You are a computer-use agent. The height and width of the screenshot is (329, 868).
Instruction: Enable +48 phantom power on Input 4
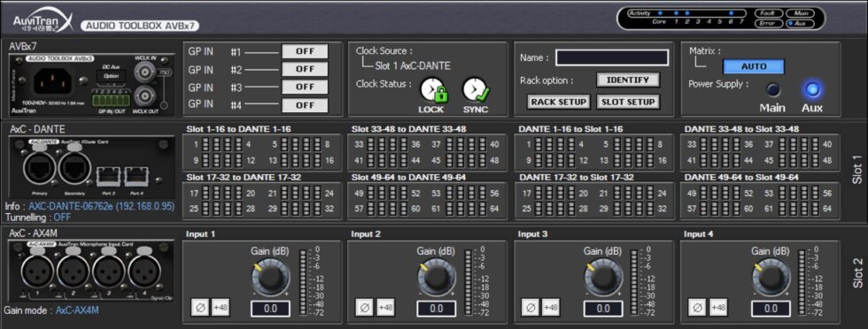pyautogui.click(x=718, y=308)
